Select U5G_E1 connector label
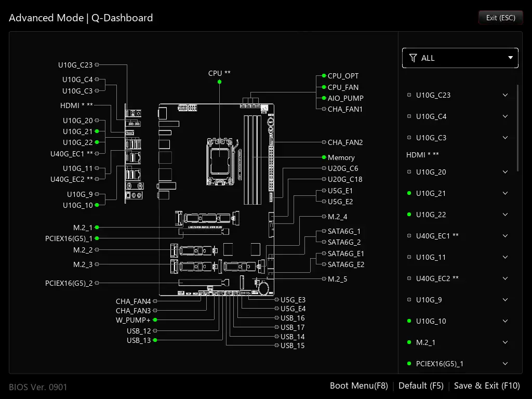The width and height of the screenshot is (532, 399). coord(340,191)
